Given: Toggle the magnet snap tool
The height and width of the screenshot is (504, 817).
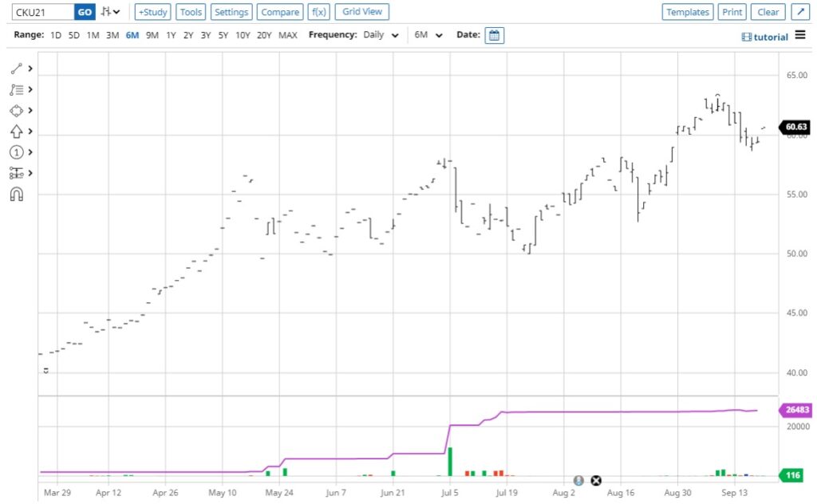Looking at the screenshot, I should [16, 195].
